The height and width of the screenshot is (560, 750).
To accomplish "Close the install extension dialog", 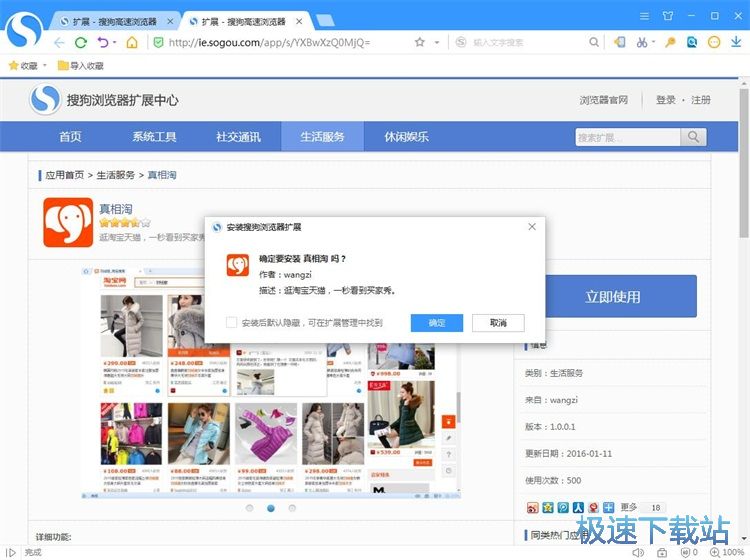I will pos(532,227).
